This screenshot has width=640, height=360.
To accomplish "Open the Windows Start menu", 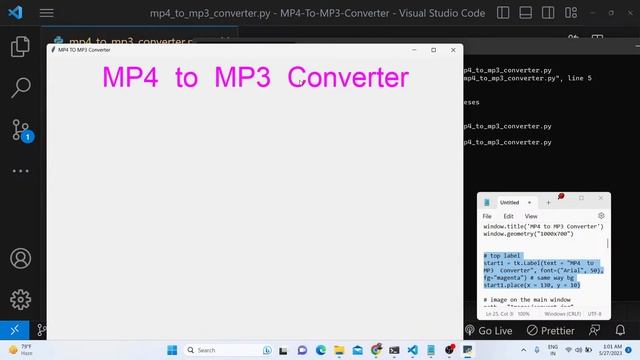I will coord(172,350).
